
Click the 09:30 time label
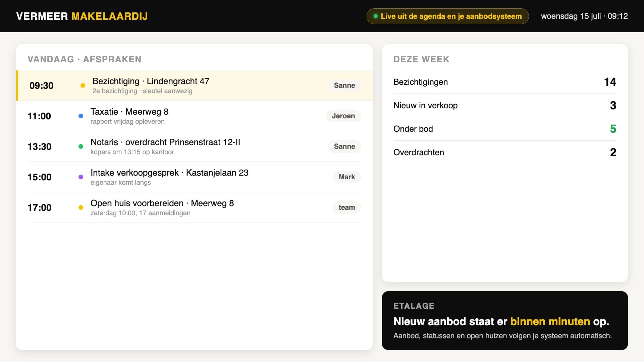coord(41,85)
